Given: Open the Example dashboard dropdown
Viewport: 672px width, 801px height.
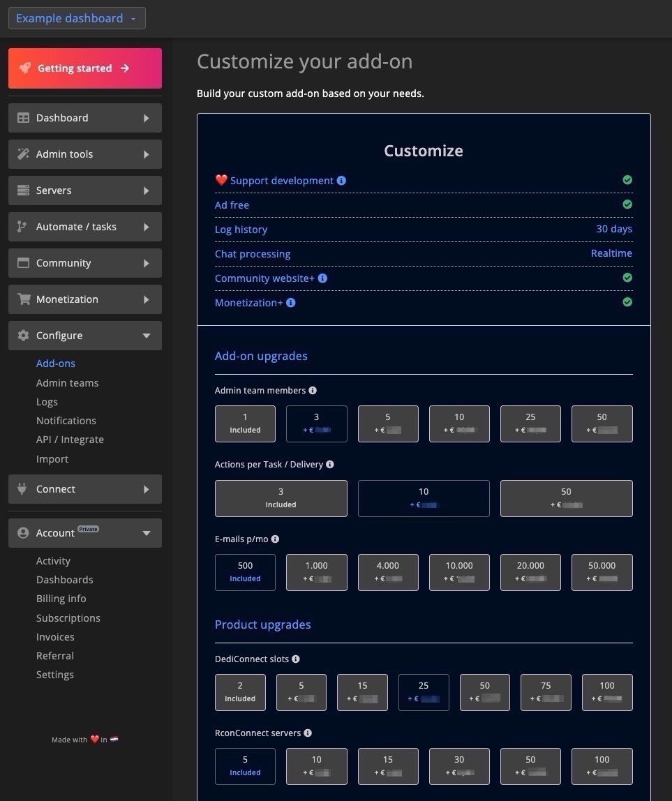Looking at the screenshot, I should (76, 18).
